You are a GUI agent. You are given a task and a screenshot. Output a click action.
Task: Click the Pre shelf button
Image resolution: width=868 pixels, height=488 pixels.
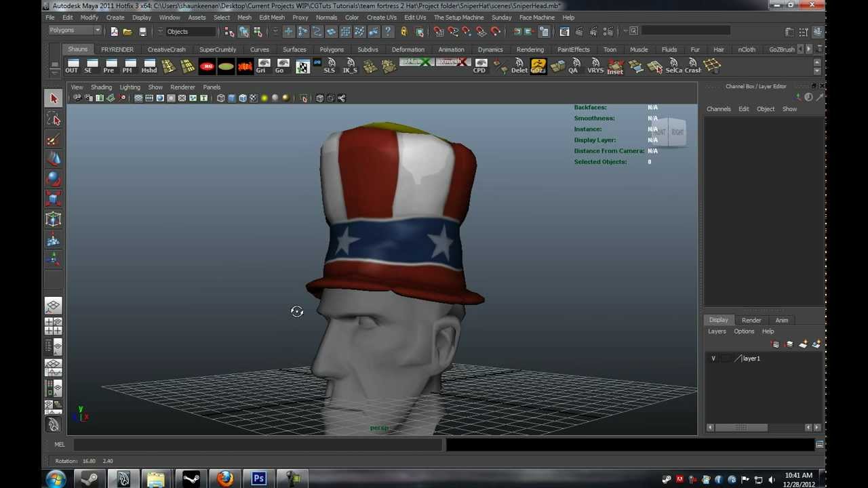[108, 66]
